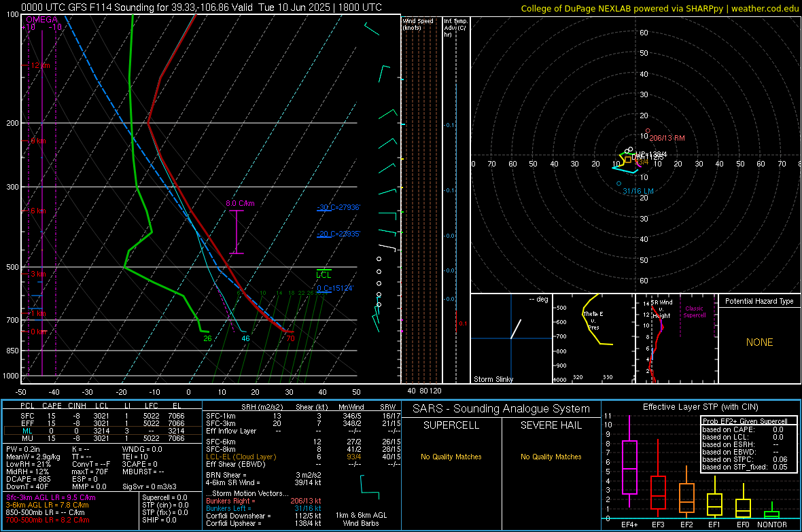The image size is (802, 532).
Task: Click the EF1 axis label
Action: pyautogui.click(x=714, y=525)
